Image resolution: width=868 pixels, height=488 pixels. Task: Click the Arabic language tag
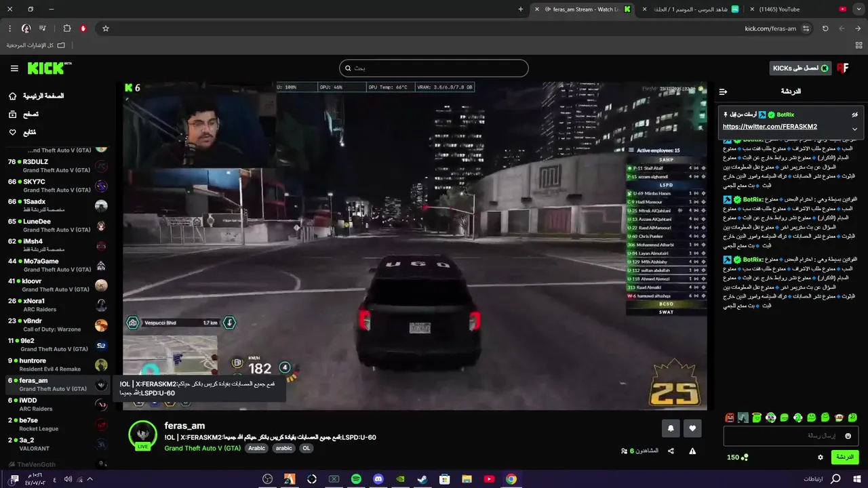pyautogui.click(x=256, y=448)
